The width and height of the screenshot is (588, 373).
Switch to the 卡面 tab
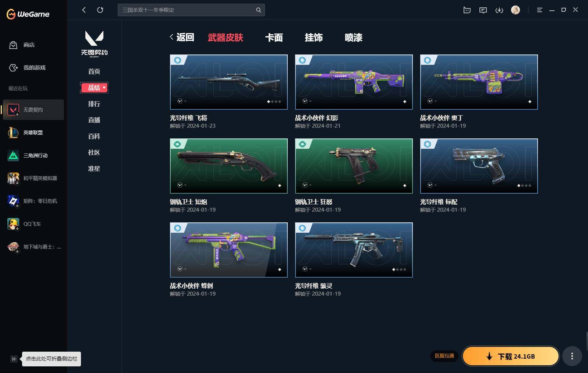[x=274, y=38]
